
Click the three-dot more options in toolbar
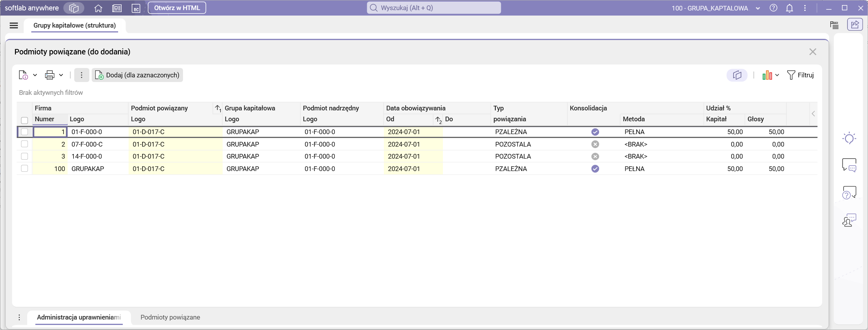[x=82, y=75]
